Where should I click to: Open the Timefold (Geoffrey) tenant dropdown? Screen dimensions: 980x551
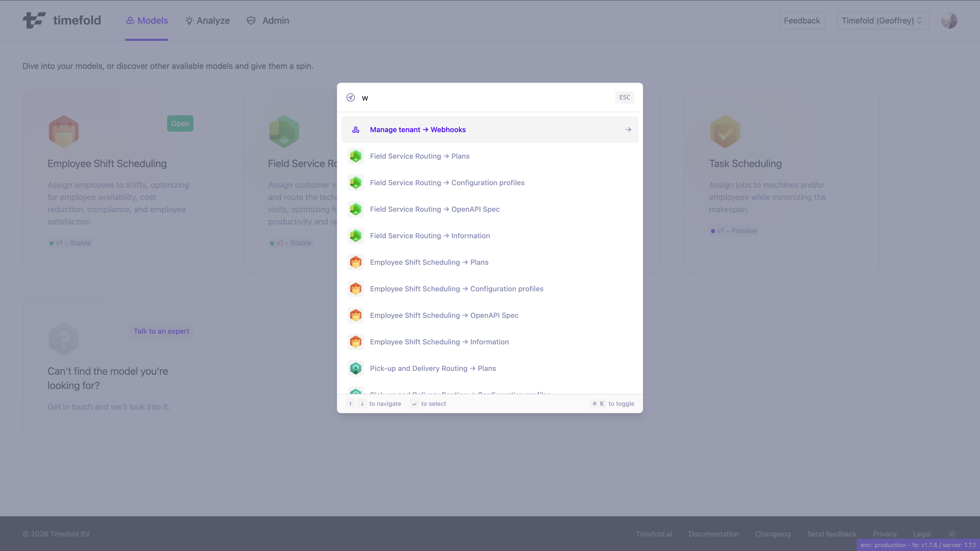point(883,20)
